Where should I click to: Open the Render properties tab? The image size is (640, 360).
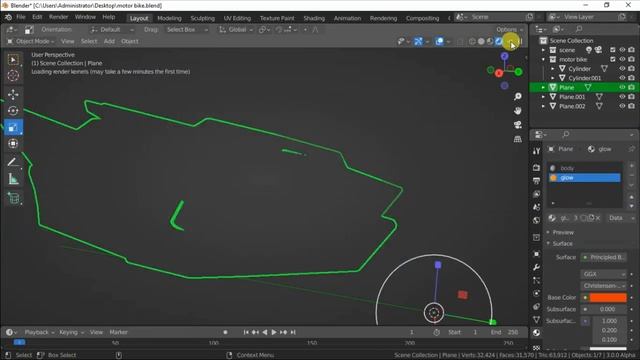tap(536, 167)
